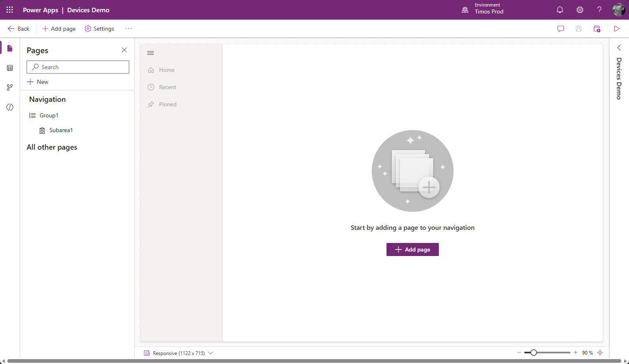629x364 pixels.
Task: Expand the Devices Demo properties pane
Action: (619, 48)
